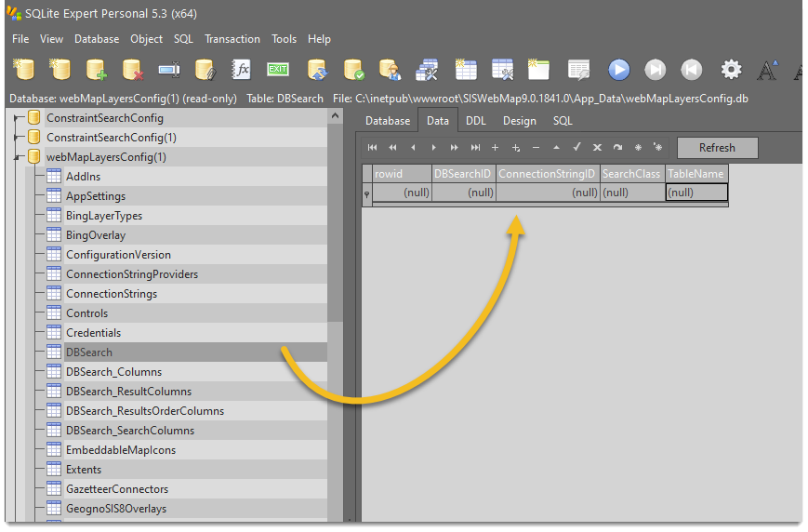Click the Refresh button
The width and height of the screenshot is (808, 532).
[717, 148]
